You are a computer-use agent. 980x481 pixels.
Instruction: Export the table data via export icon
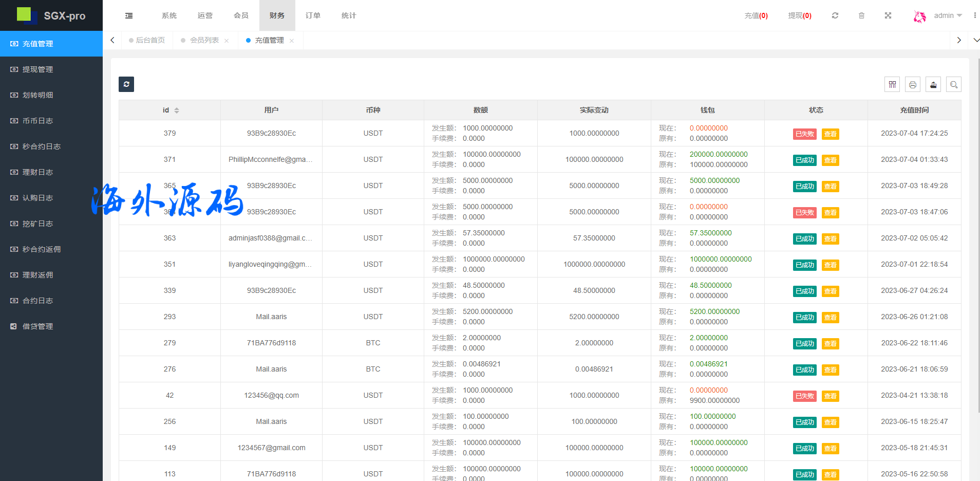click(933, 85)
